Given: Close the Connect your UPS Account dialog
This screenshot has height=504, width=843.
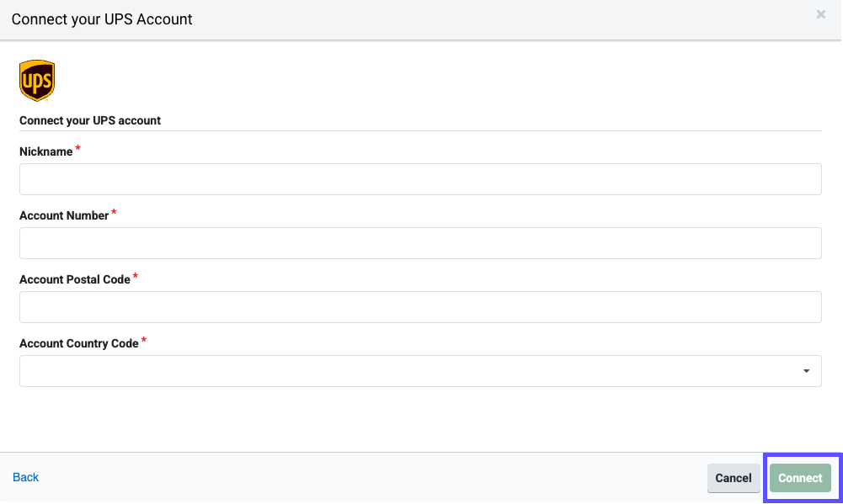Looking at the screenshot, I should click(821, 14).
